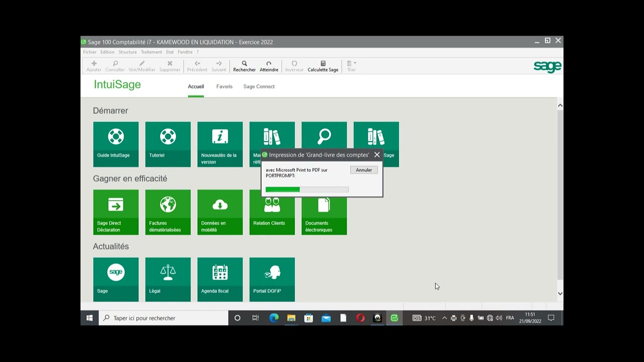Open the Factures dématérialisées tile

coord(168,212)
